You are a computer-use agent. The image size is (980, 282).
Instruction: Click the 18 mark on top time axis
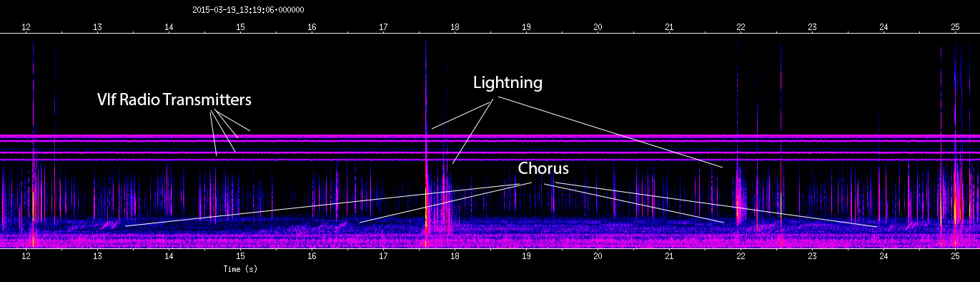coord(455,26)
